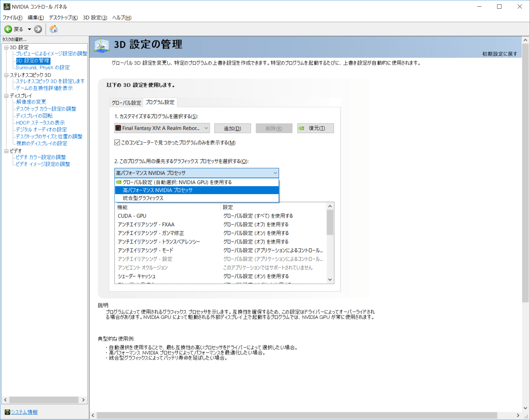Open ゲームの互換性評価を表示
The image size is (530, 420).
click(x=44, y=88)
